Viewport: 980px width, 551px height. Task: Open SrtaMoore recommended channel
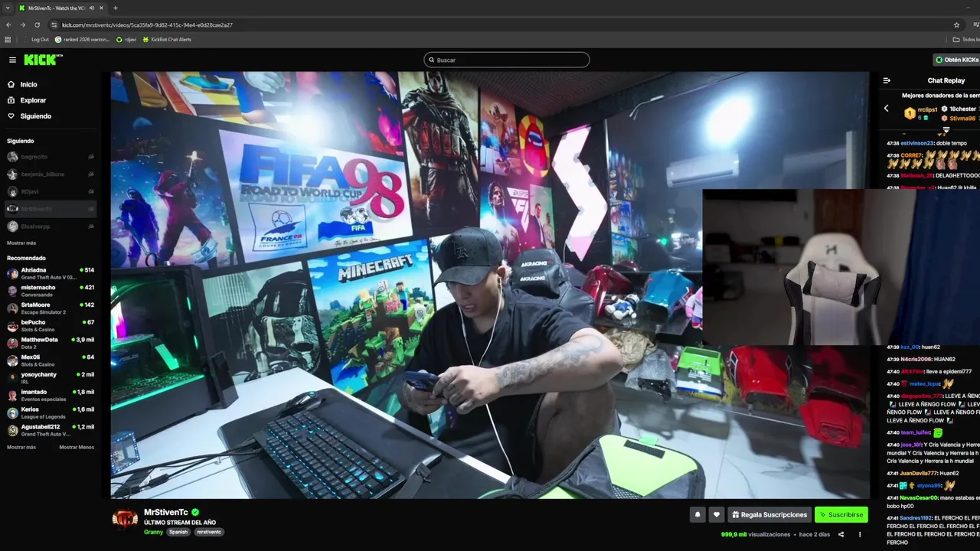50,308
